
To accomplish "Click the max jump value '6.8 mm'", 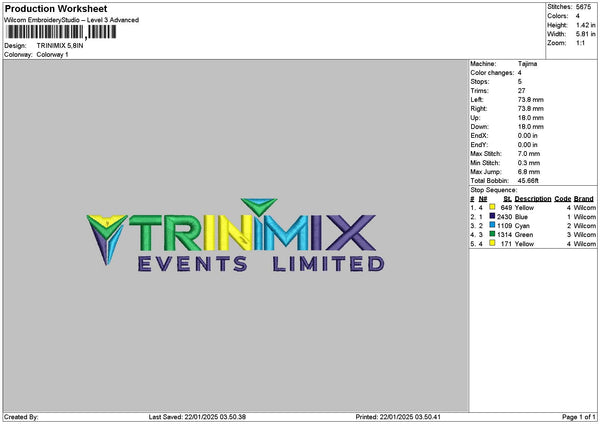I will (529, 172).
